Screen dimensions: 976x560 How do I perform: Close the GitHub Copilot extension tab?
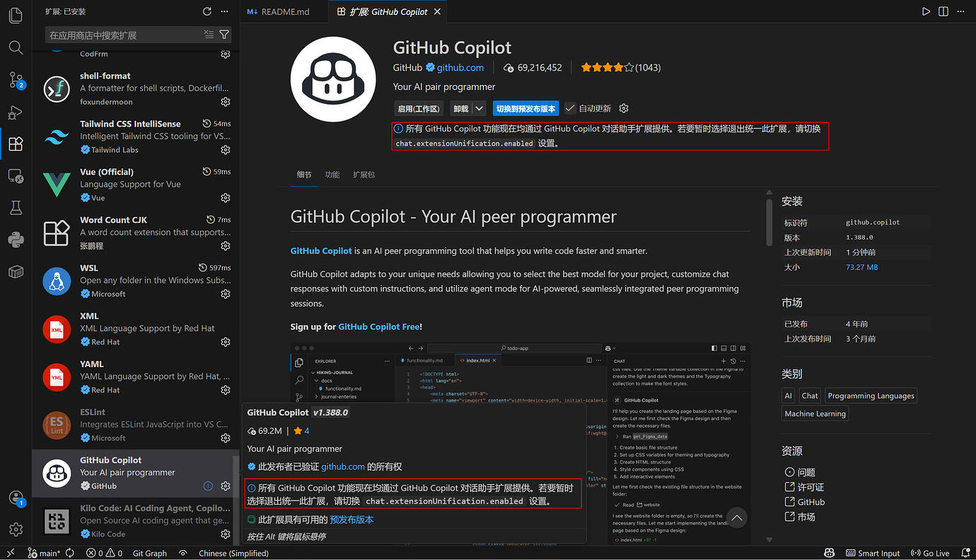[437, 11]
